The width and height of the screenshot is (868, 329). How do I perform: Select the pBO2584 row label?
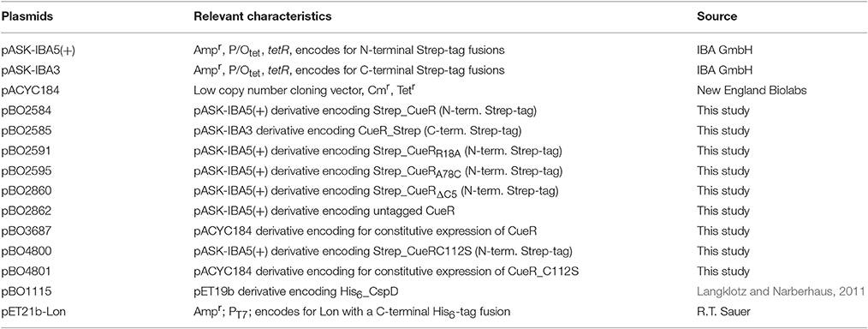[x=23, y=111]
